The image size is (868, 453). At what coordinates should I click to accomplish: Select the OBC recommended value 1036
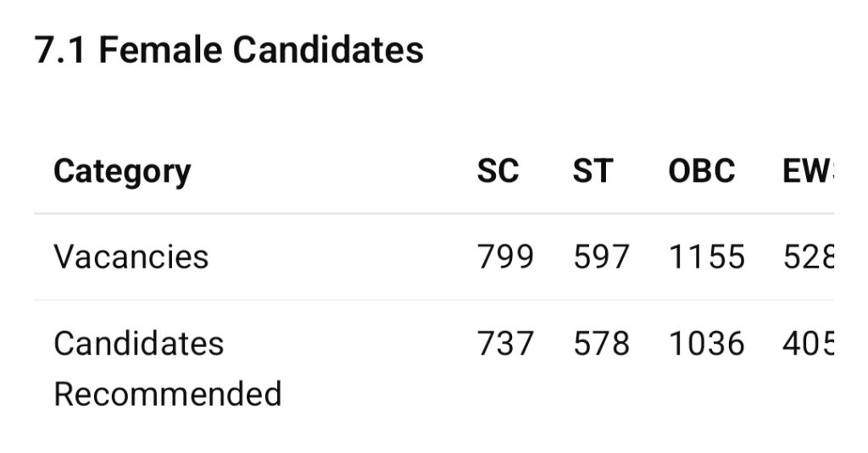coord(707,344)
